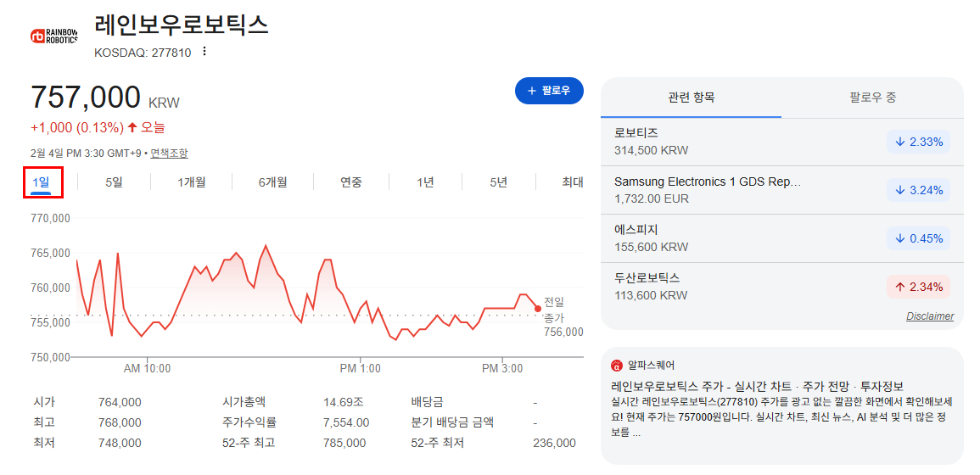Viewport: 980px width, 475px height.
Task: Switch to the 5년 chart range
Action: [498, 182]
